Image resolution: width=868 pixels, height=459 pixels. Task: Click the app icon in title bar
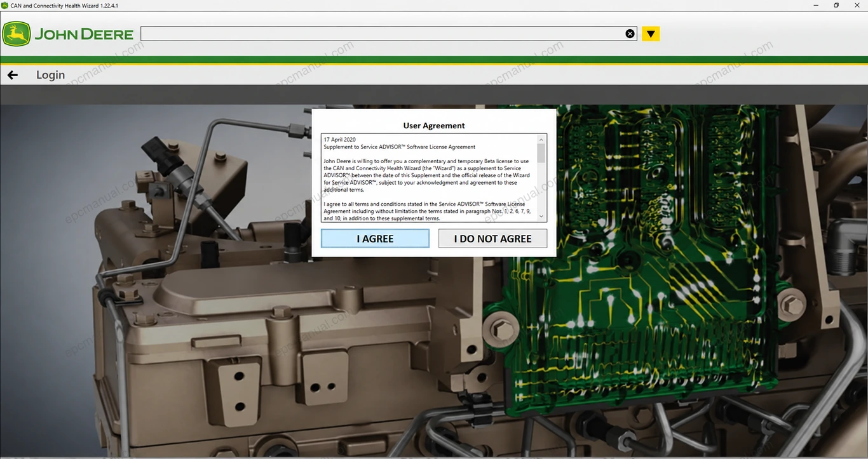(5, 5)
